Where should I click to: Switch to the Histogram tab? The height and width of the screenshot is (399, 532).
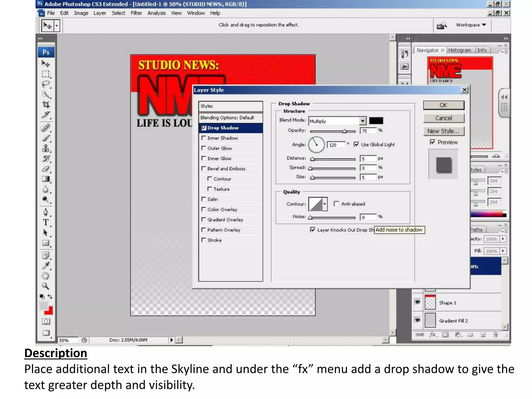click(460, 50)
